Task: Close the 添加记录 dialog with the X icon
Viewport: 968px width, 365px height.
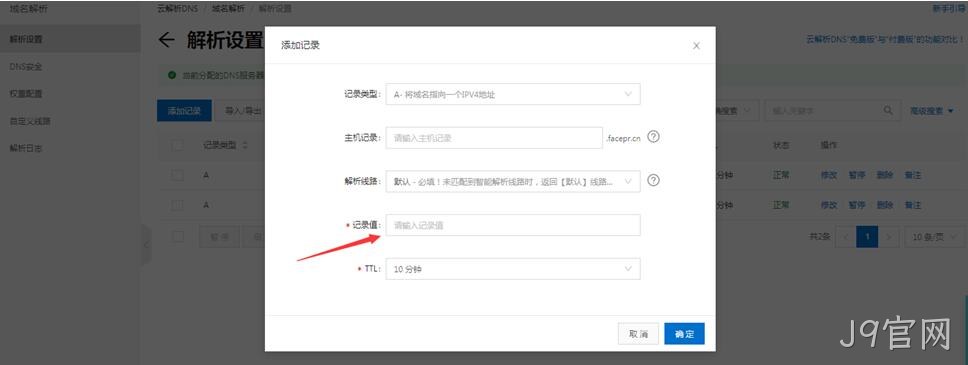Action: 696,46
